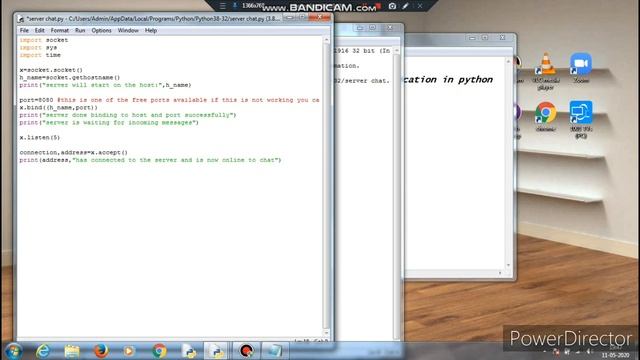This screenshot has width=640, height=360.
Task: Maximize the server chat.py editor window
Action: click(302, 18)
